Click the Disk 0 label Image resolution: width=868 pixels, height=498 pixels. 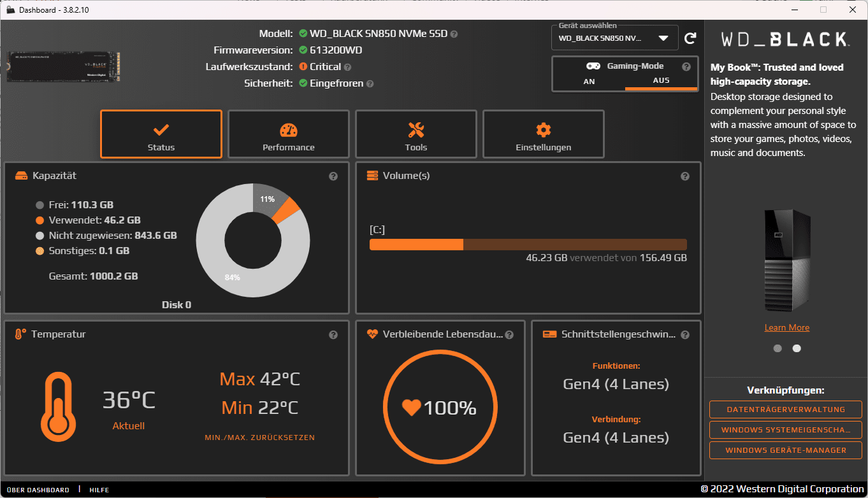coord(177,305)
